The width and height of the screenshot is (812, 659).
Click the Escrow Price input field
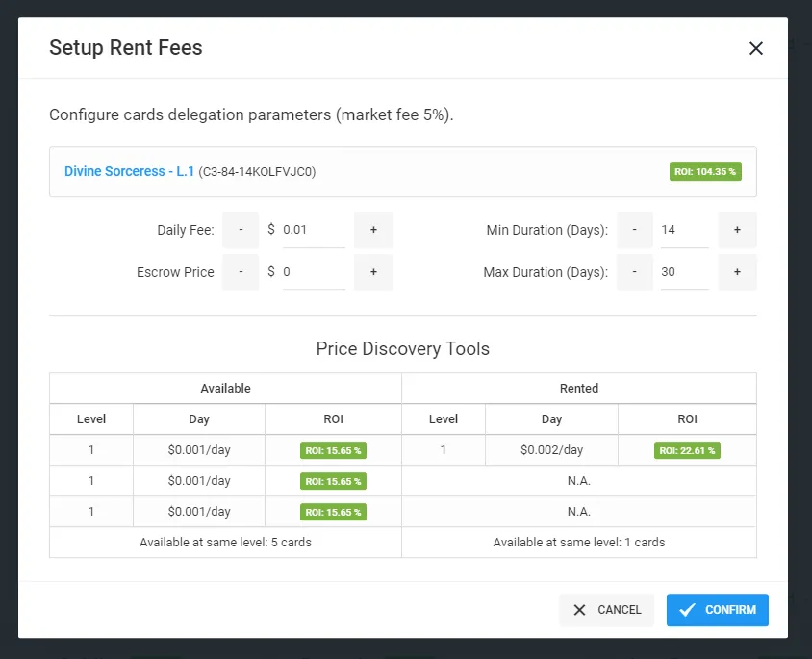click(x=314, y=272)
